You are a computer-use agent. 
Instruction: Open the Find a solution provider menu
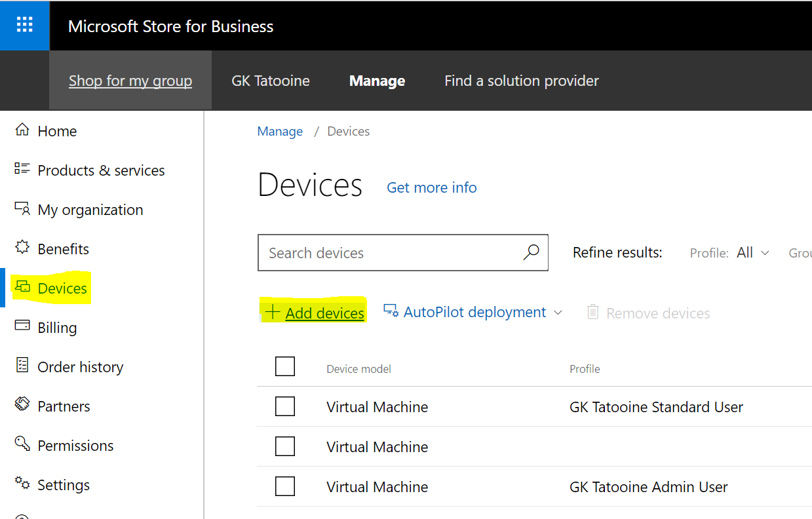click(521, 80)
